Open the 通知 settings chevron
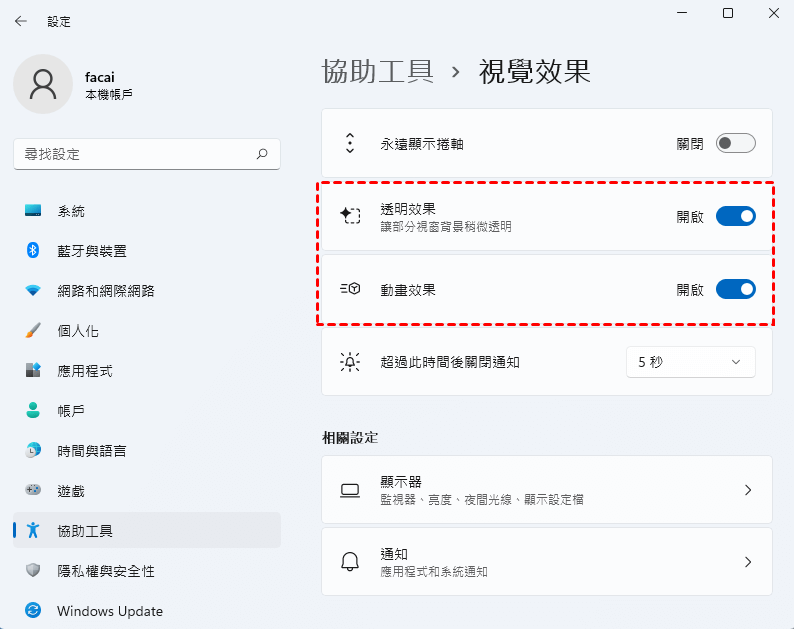This screenshot has height=629, width=794. (x=747, y=562)
